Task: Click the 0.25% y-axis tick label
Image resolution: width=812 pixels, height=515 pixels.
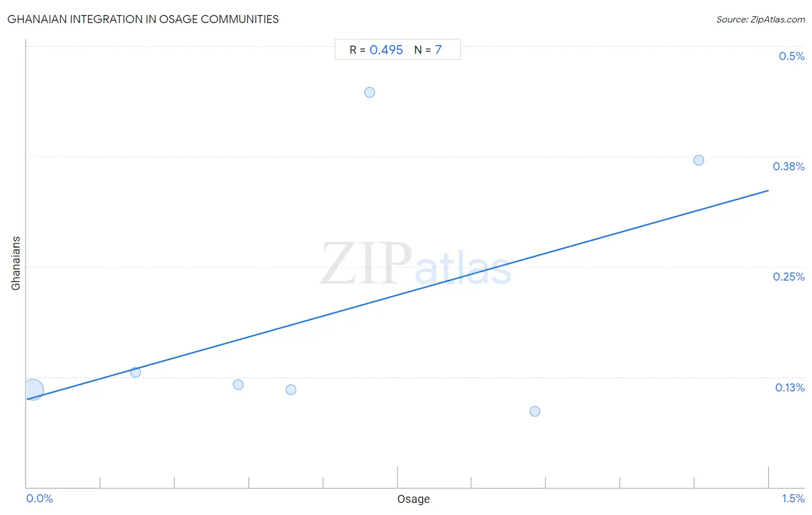Action: (x=789, y=277)
